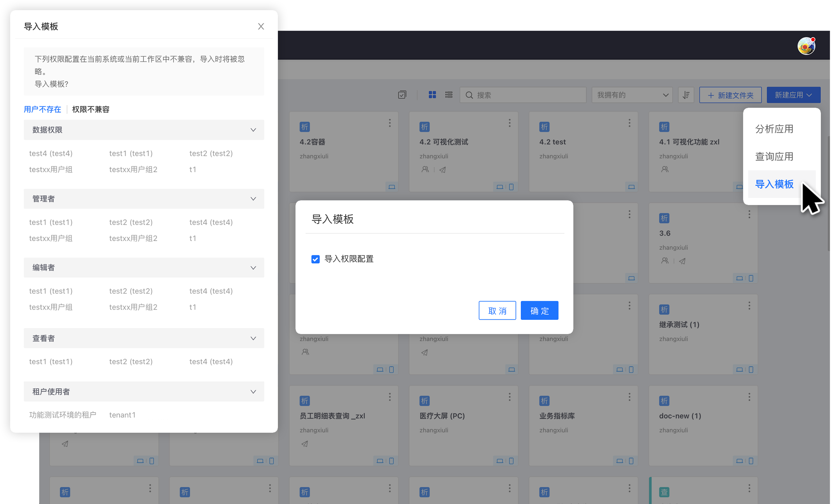The height and width of the screenshot is (504, 831).
Task: Click the 析 icon on 4.2可视化测试 app
Action: (425, 126)
